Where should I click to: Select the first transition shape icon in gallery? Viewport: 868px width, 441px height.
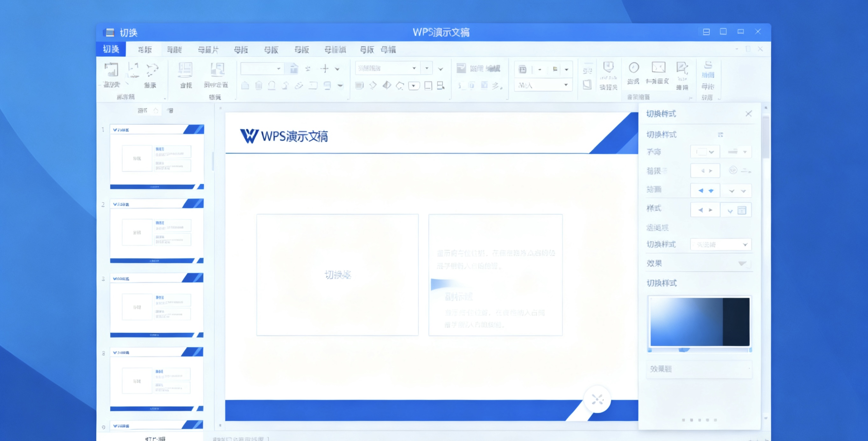pos(245,85)
